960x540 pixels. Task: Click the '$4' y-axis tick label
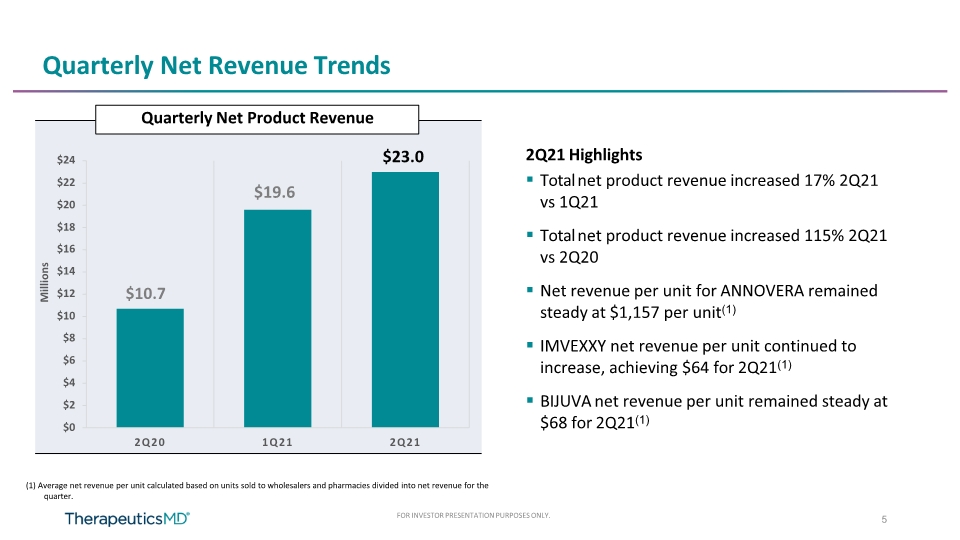tap(69, 383)
